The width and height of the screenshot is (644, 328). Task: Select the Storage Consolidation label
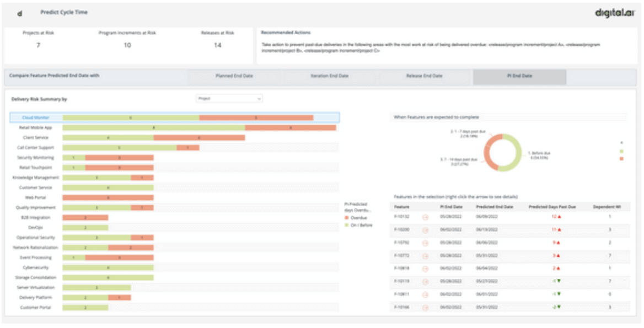pos(36,277)
